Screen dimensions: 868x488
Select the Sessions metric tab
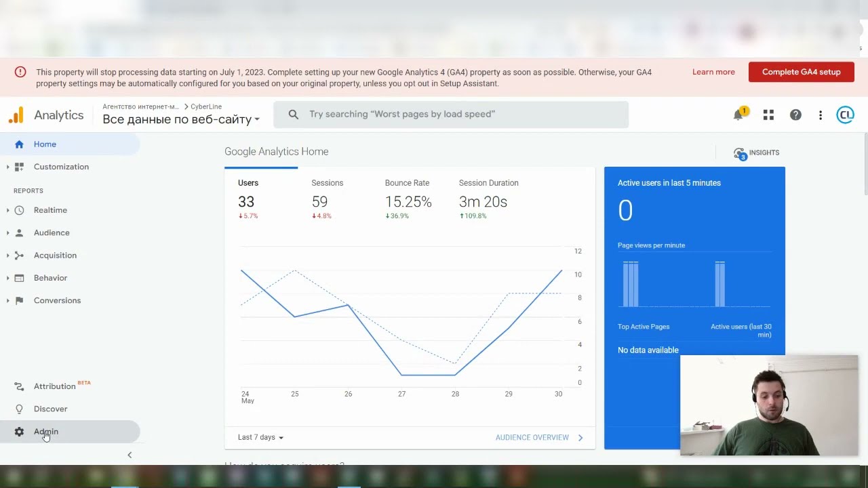click(x=334, y=198)
